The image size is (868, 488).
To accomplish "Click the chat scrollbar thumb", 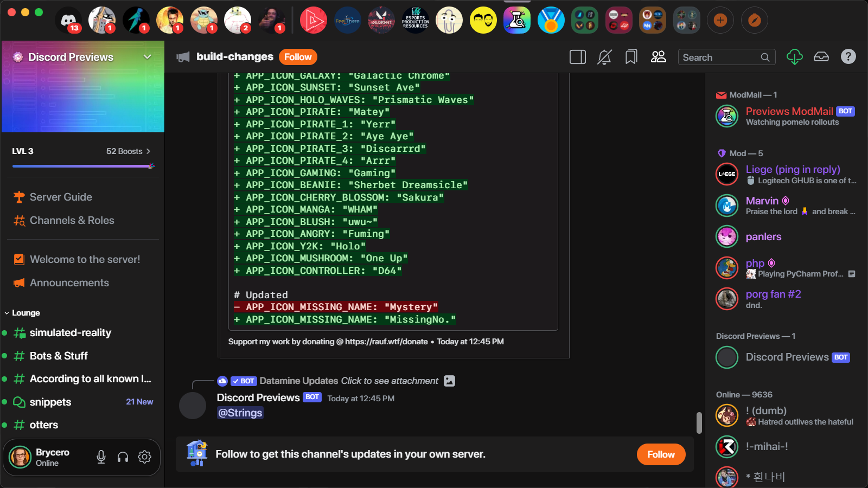I will click(699, 423).
